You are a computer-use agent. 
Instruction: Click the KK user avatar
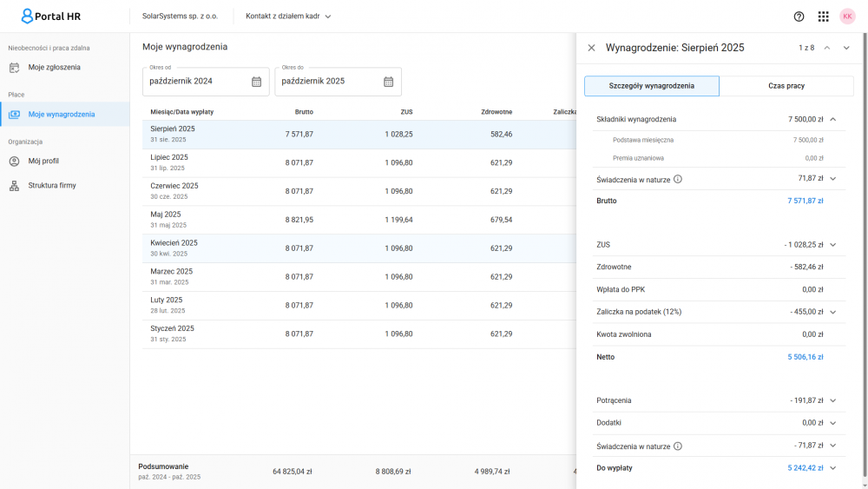(847, 17)
